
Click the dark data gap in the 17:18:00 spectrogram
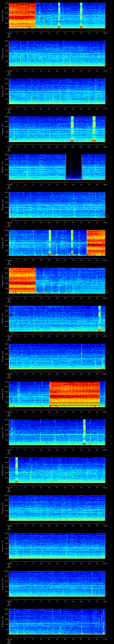74,167
